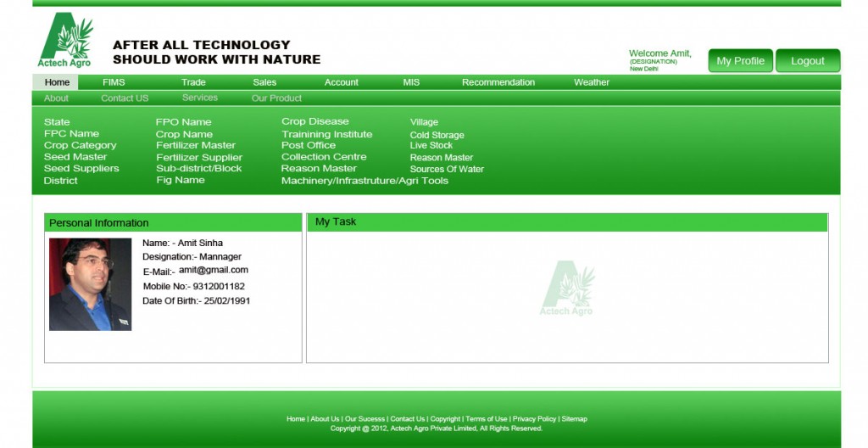Open the Recommendation menu

[498, 82]
